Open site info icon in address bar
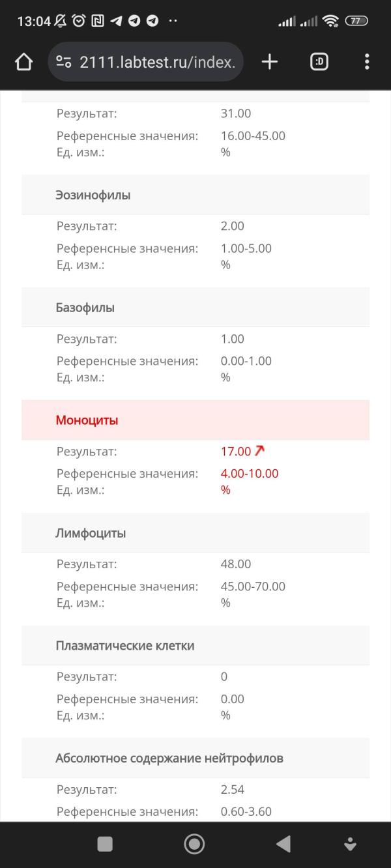This screenshot has height=868, width=391. coord(64,62)
